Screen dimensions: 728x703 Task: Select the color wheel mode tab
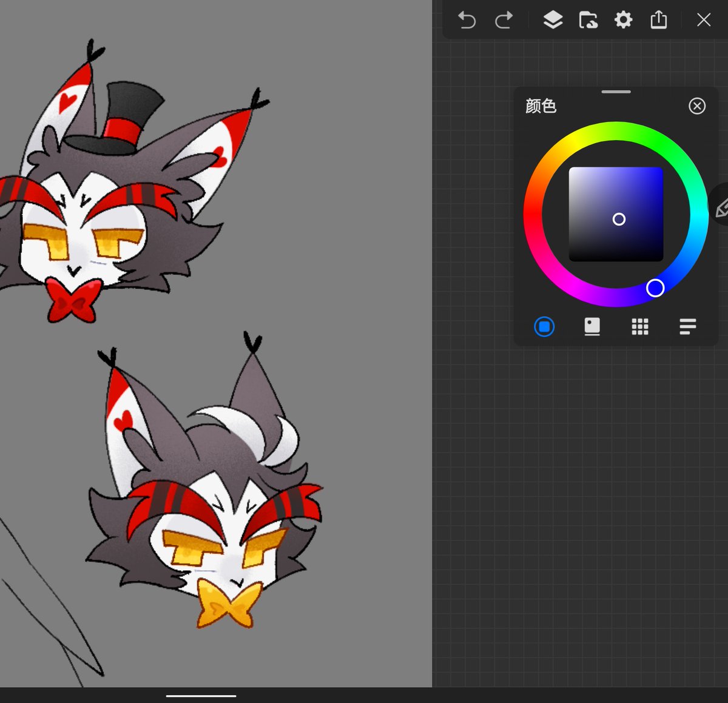pyautogui.click(x=544, y=327)
